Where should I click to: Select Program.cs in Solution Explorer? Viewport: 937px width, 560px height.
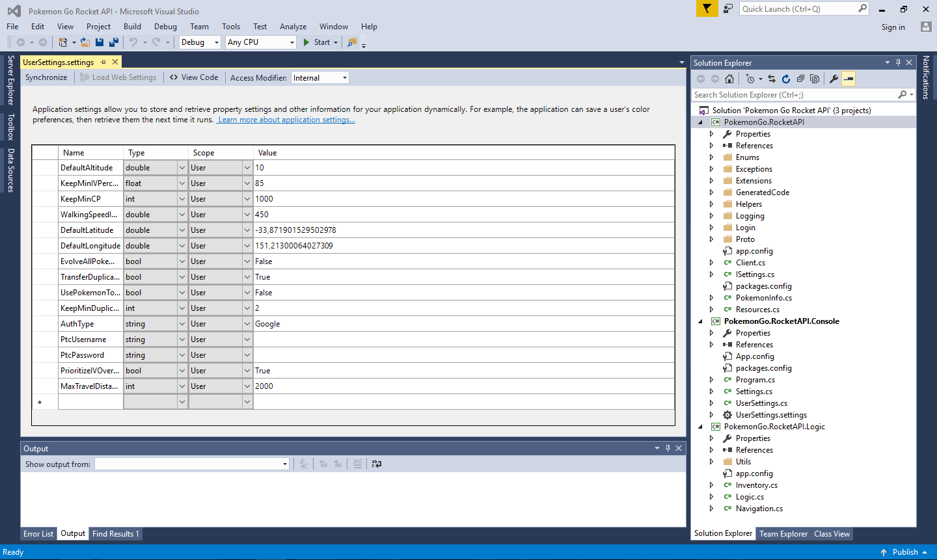755,380
